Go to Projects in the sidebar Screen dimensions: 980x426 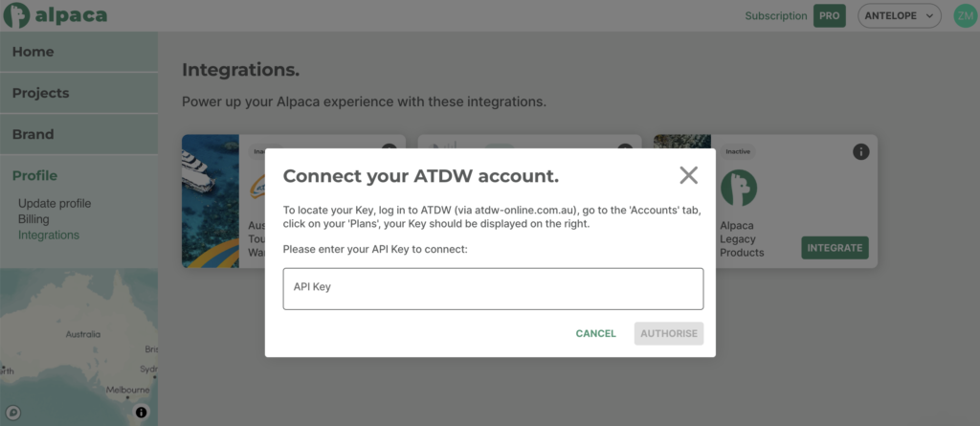[x=40, y=93]
